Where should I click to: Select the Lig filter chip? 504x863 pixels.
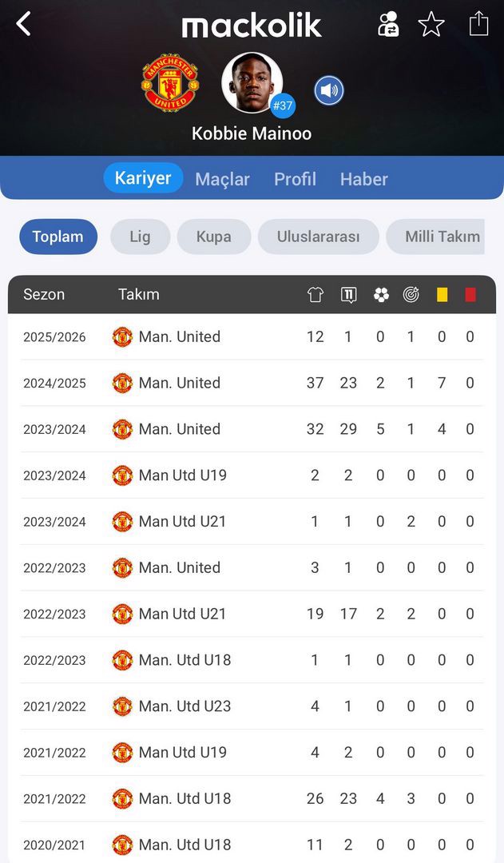tap(140, 237)
